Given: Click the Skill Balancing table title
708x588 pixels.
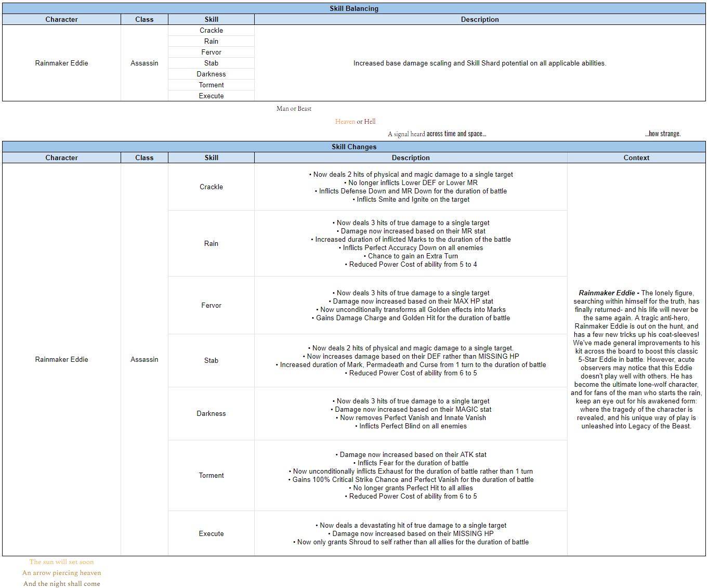Looking at the screenshot, I should 354,8.
